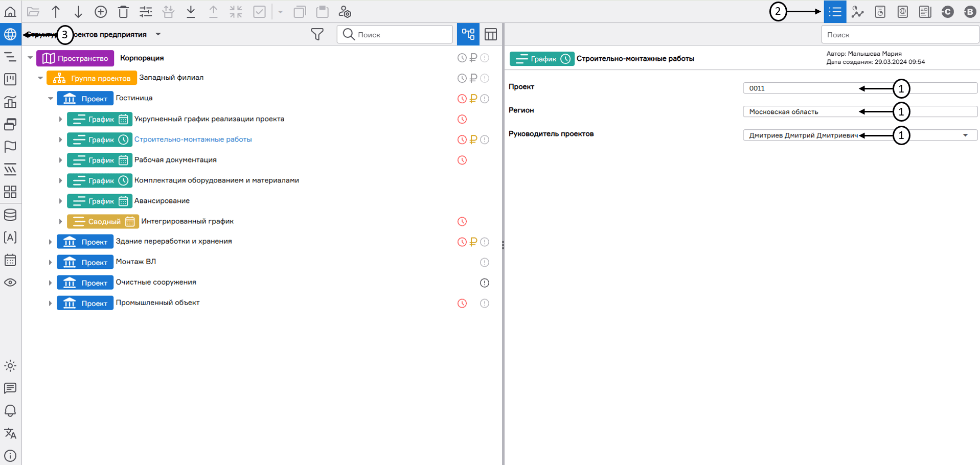
Task: Select the Очистные сооружения project
Action: coord(156,283)
